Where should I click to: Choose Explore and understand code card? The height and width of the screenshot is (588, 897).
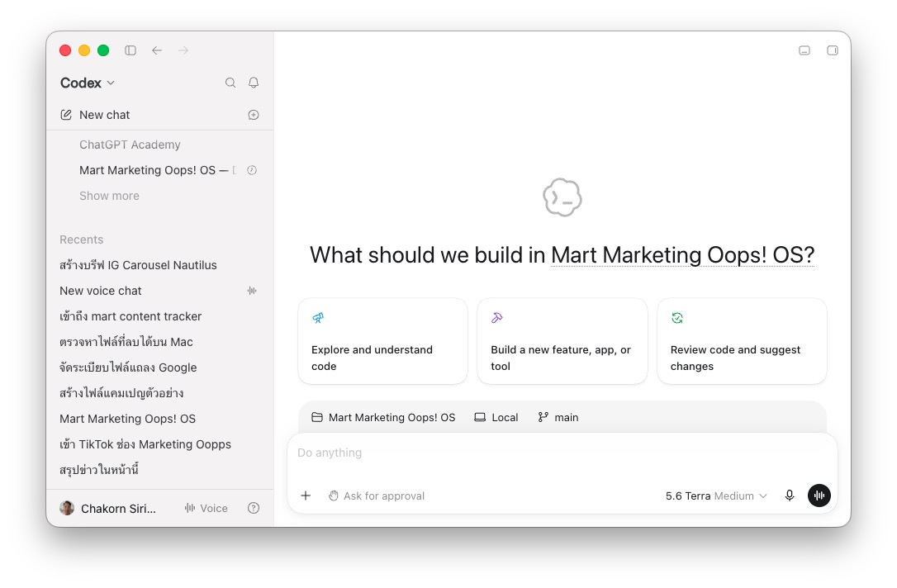tap(382, 341)
